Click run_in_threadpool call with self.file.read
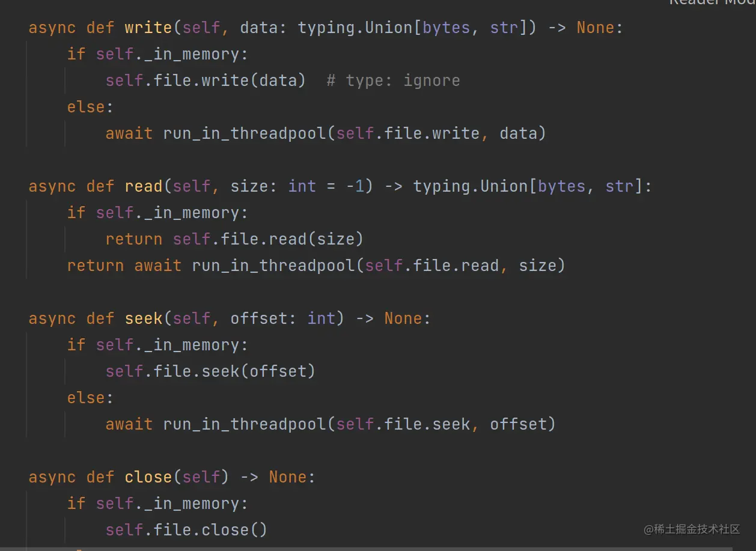Viewport: 756px width, 551px height. [x=379, y=266]
